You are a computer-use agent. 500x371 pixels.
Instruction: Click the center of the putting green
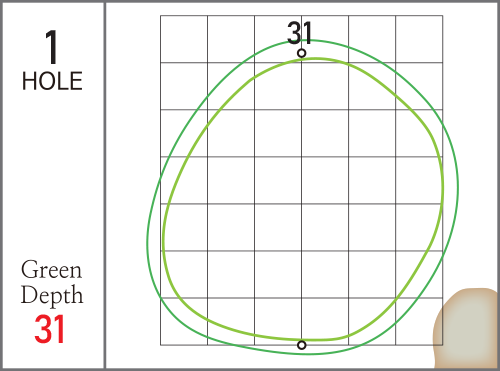click(302, 200)
